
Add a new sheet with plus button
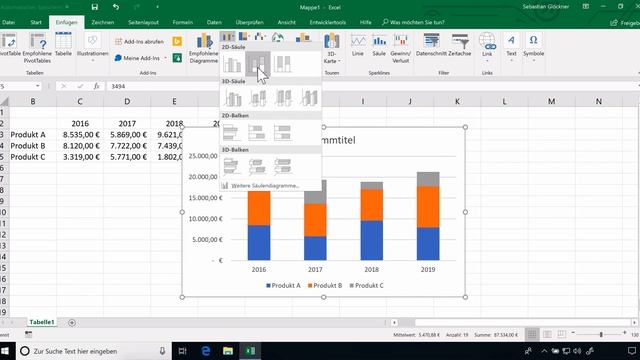pos(72,322)
